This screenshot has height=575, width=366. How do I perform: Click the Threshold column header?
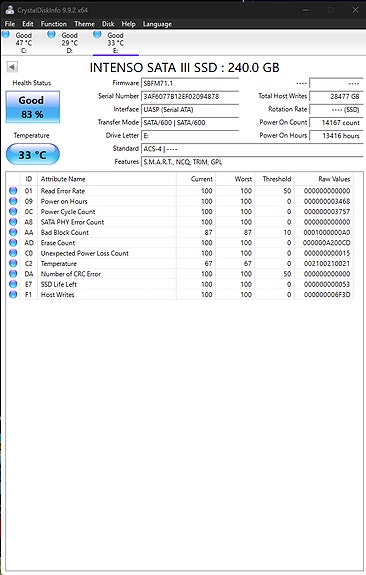tap(274, 179)
